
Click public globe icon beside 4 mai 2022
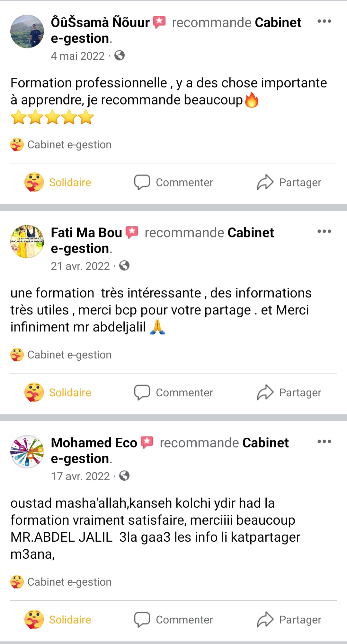coord(120,56)
